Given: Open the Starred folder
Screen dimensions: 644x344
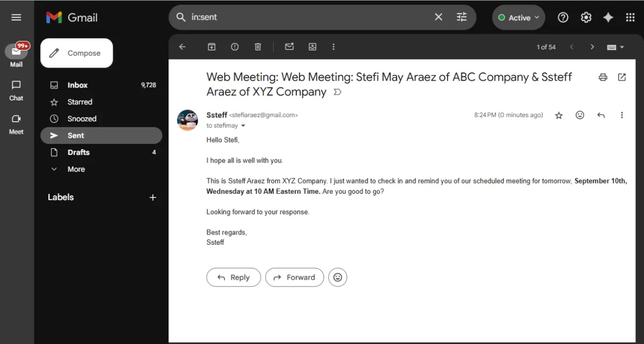Looking at the screenshot, I should tap(101, 102).
